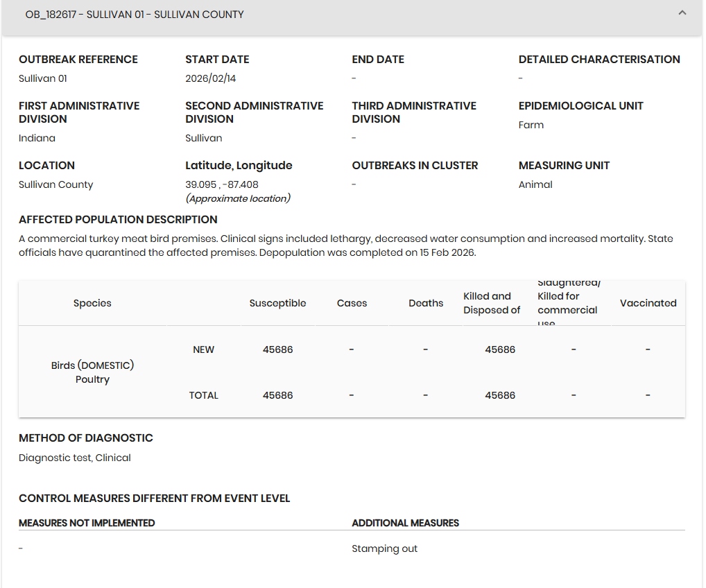Click NEW row killed and disposed value 45686

point(500,349)
